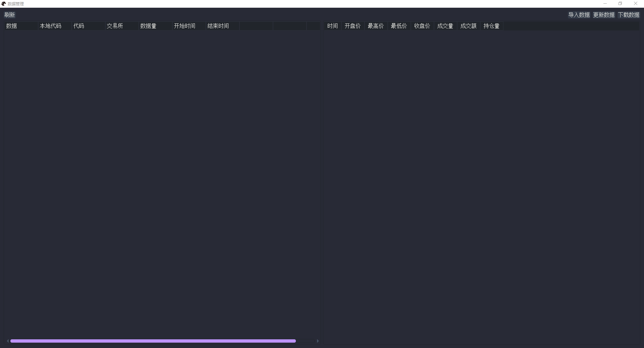Click the 数据管理 window app icon
The width and height of the screenshot is (644, 348).
point(4,4)
